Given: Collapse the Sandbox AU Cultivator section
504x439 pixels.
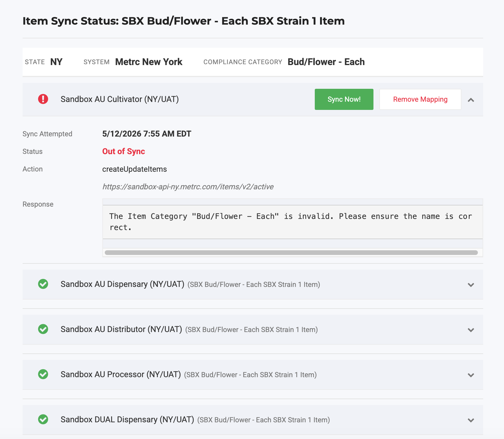Looking at the screenshot, I should [471, 100].
